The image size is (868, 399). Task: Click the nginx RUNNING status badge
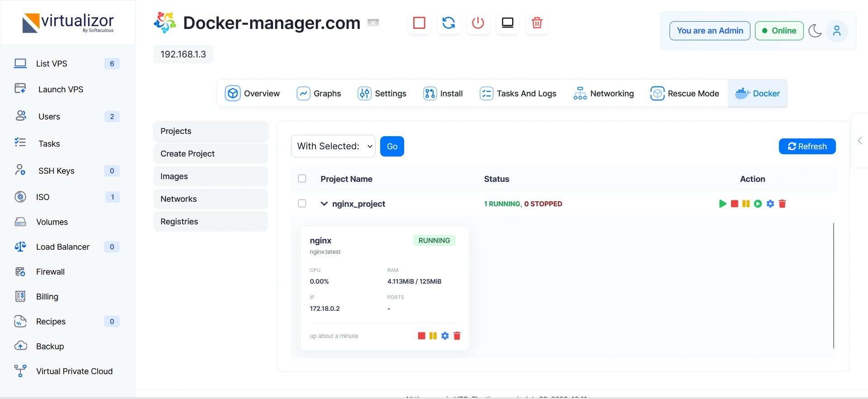[x=434, y=241]
